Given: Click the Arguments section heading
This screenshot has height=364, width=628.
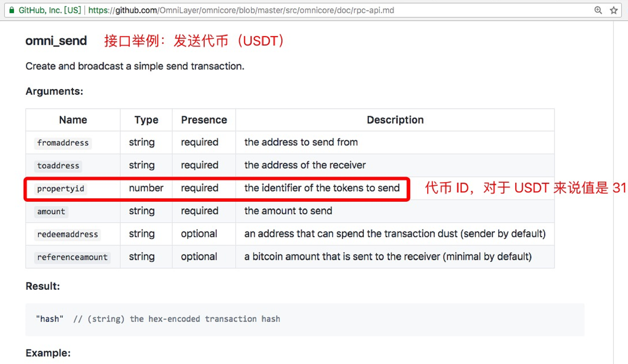Looking at the screenshot, I should click(x=54, y=91).
